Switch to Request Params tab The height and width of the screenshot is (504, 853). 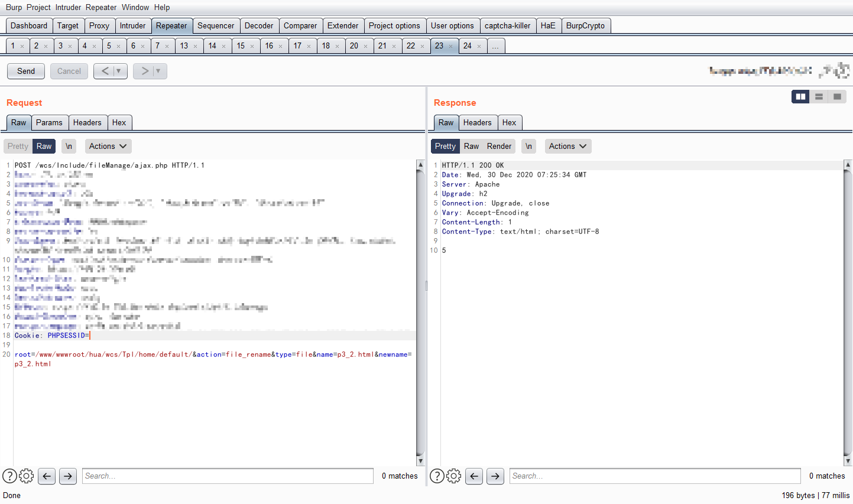tap(49, 122)
